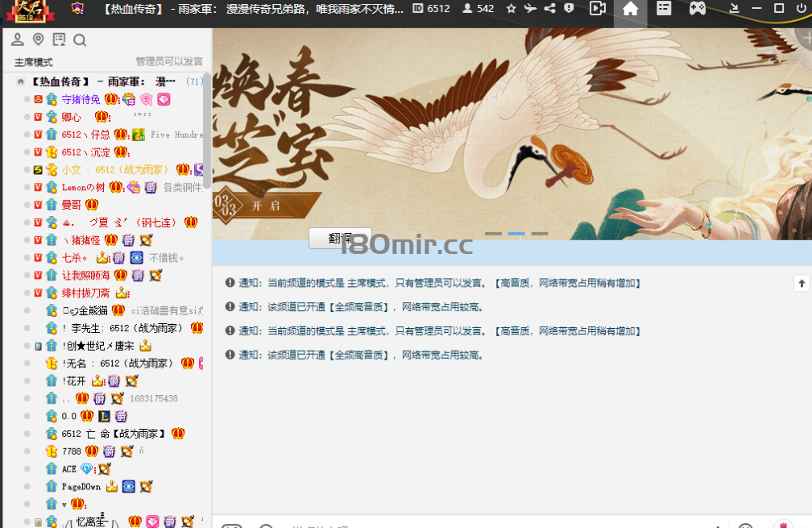Select user 让我照顾海
812x528 pixels.
click(86, 276)
